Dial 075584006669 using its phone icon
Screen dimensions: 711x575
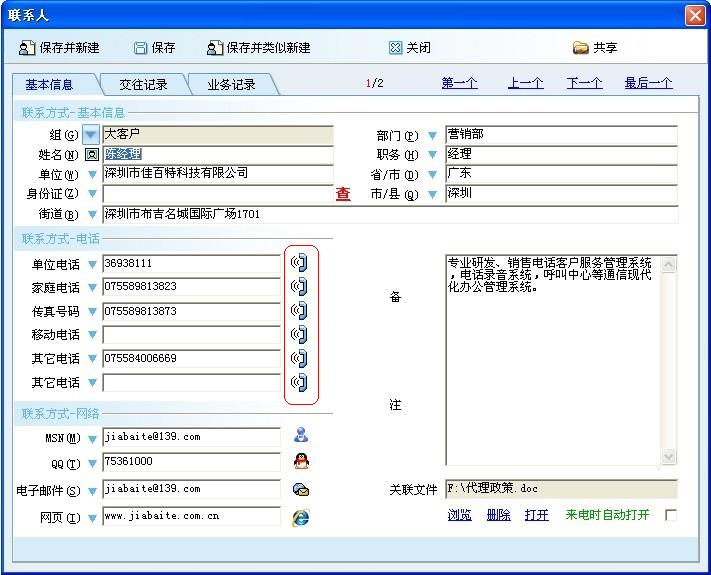(299, 358)
